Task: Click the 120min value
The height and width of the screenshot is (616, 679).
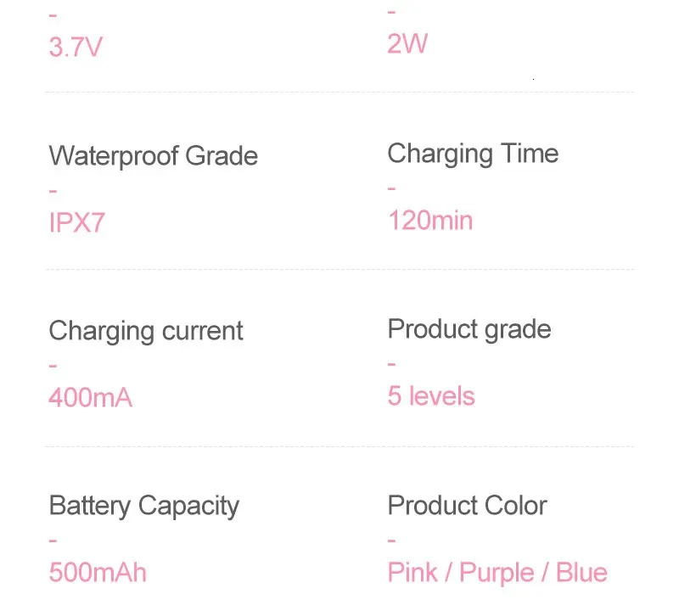Action: 430,221
